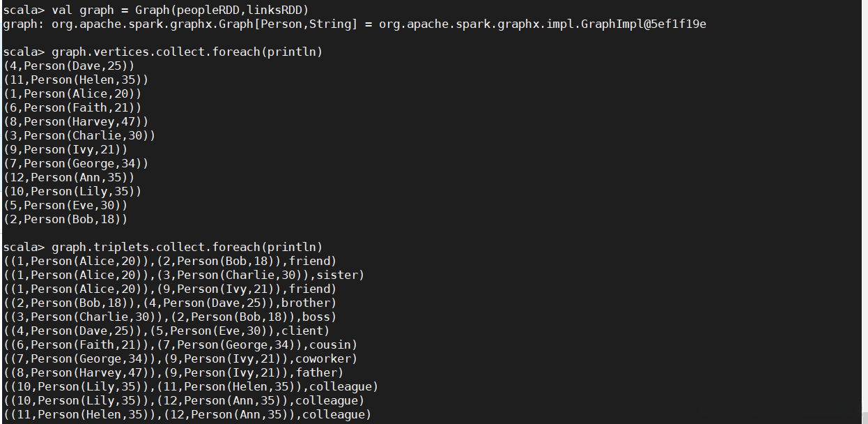This screenshot has height=424, width=868.
Task: Click the Faith to George cousin triplet
Action: [x=180, y=344]
